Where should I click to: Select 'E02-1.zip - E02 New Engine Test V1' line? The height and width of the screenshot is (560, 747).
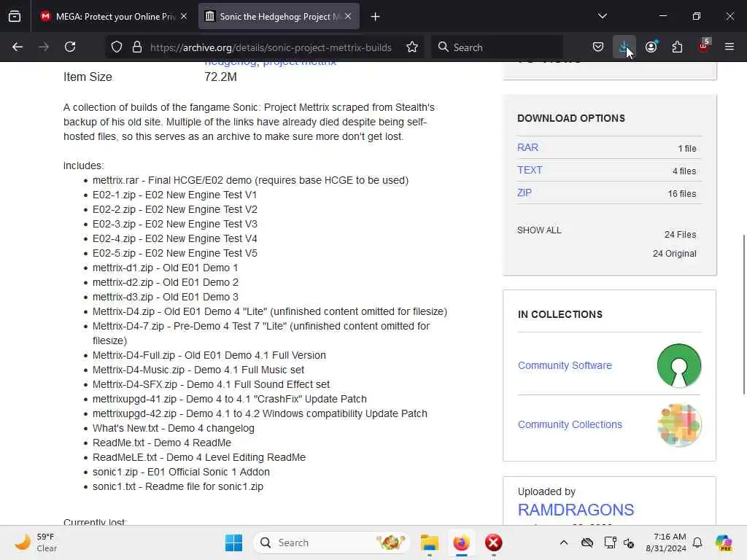[x=175, y=195]
